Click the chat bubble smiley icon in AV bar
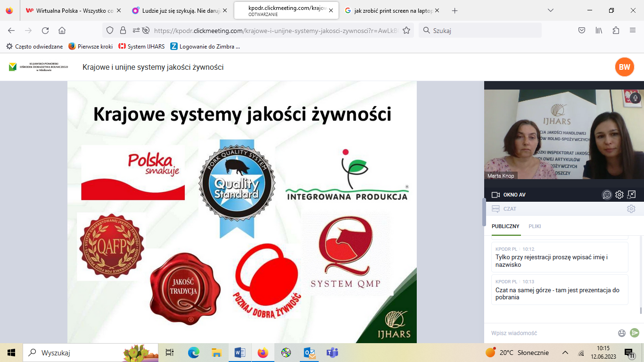 tap(607, 195)
